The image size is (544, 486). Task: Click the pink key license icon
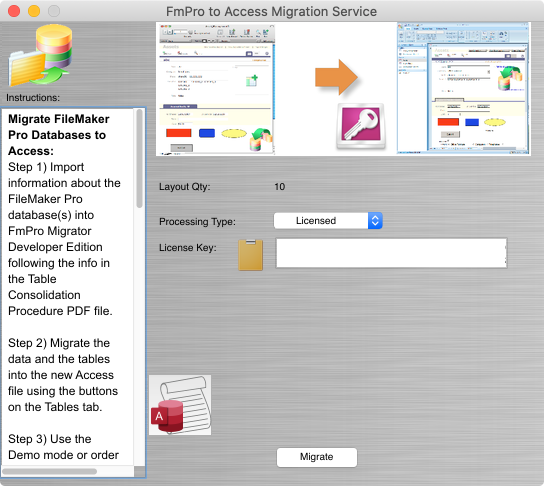coord(361,126)
